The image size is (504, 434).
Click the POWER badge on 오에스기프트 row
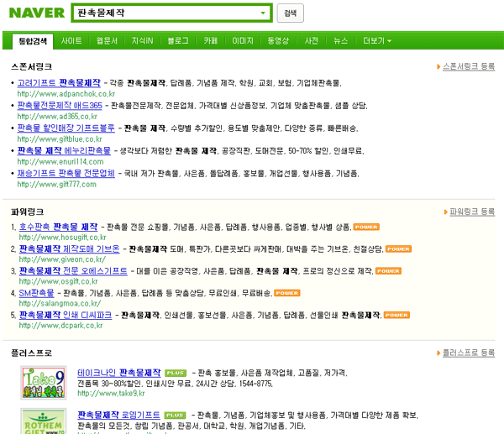(388, 271)
